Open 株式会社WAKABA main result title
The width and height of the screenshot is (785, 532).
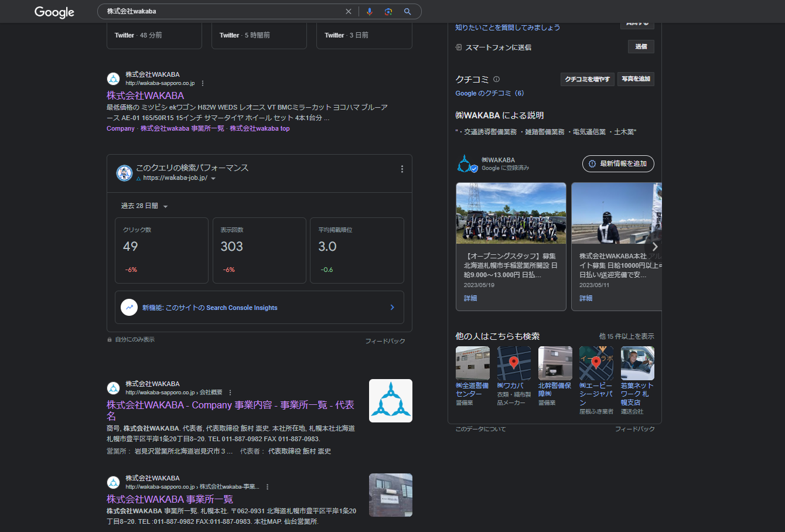pos(145,96)
